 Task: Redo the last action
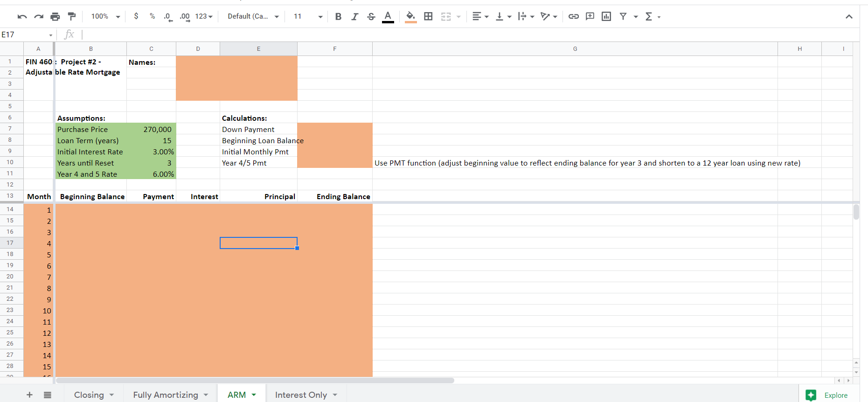39,17
